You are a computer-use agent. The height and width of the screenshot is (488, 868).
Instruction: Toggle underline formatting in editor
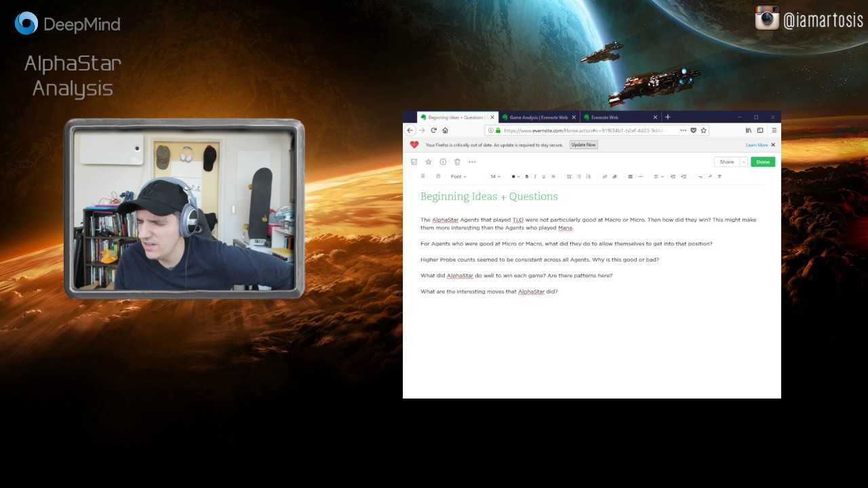pos(543,176)
